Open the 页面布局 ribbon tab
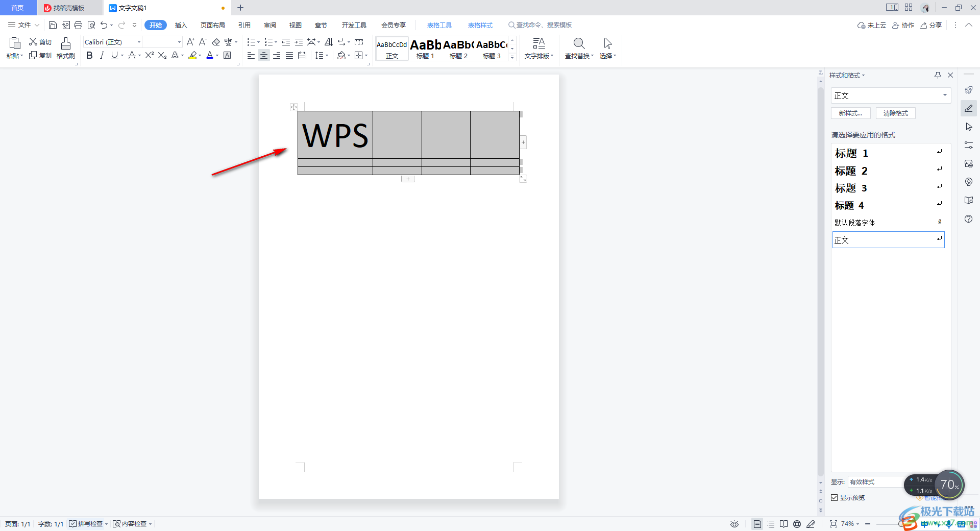The height and width of the screenshot is (531, 980). tap(212, 25)
